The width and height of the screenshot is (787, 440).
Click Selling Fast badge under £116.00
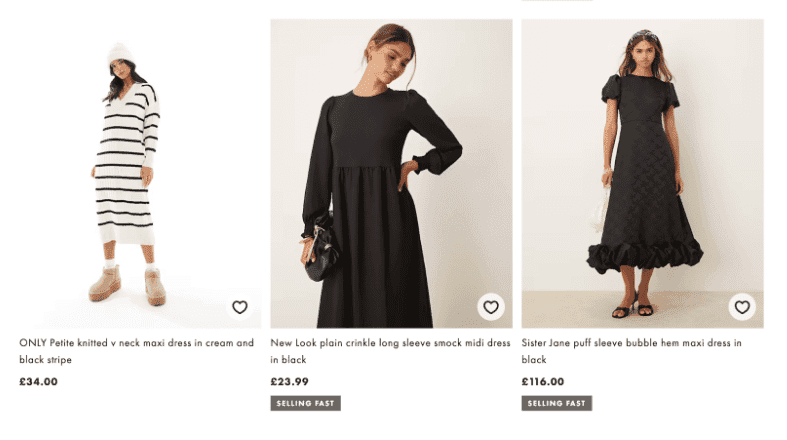pyautogui.click(x=556, y=403)
